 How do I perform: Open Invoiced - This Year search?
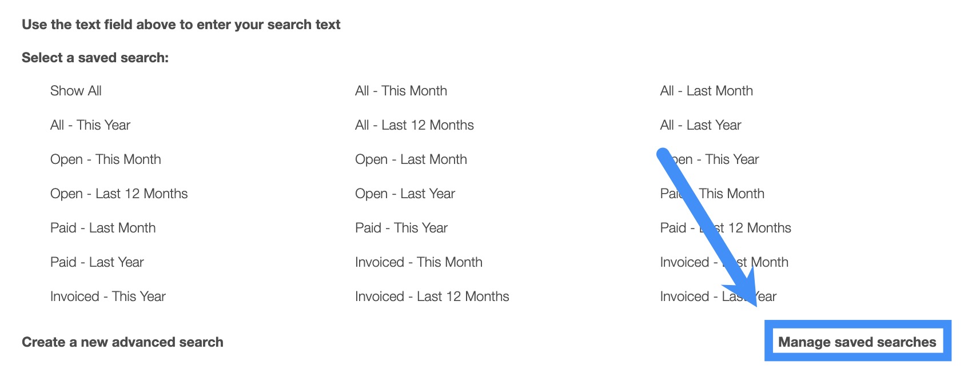tap(107, 296)
